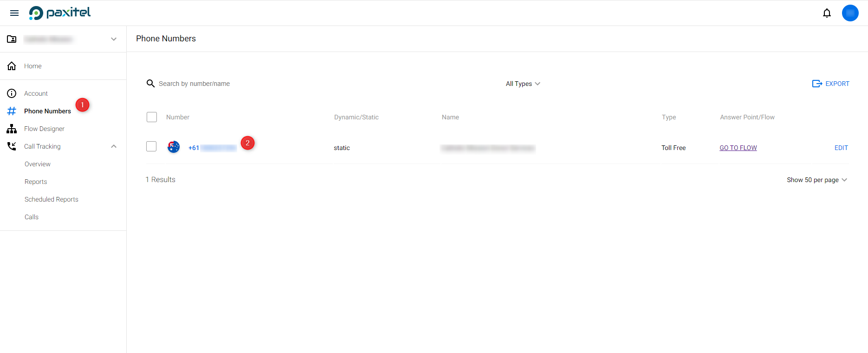Open the Show 50 per page dropdown
The width and height of the screenshot is (868, 353).
[816, 180]
